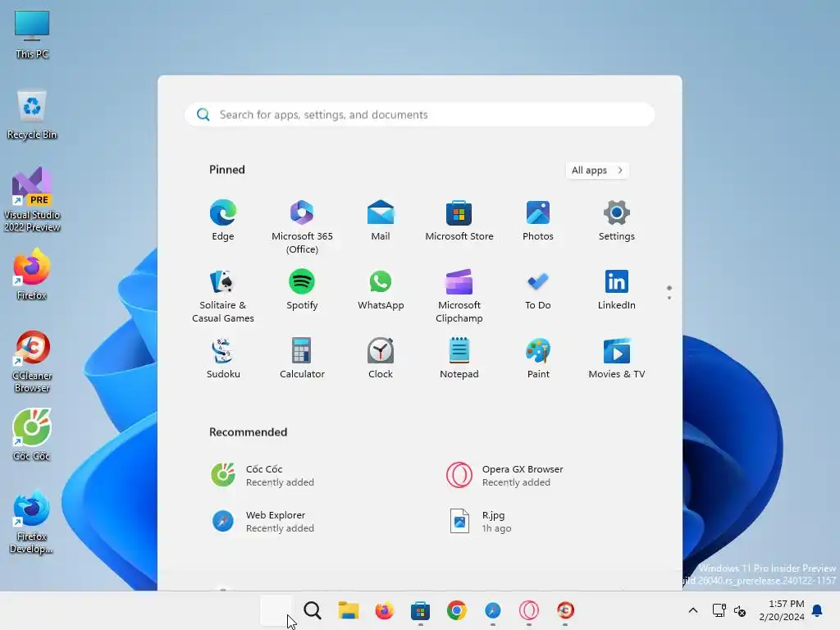Open the Edge pinned app

click(x=223, y=220)
